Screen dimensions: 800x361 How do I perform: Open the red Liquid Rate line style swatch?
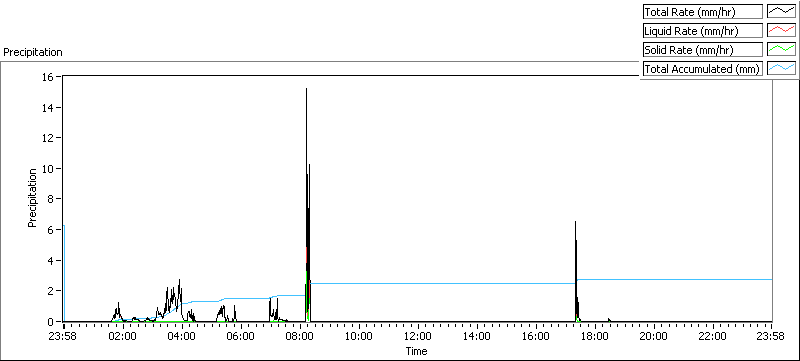click(782, 31)
